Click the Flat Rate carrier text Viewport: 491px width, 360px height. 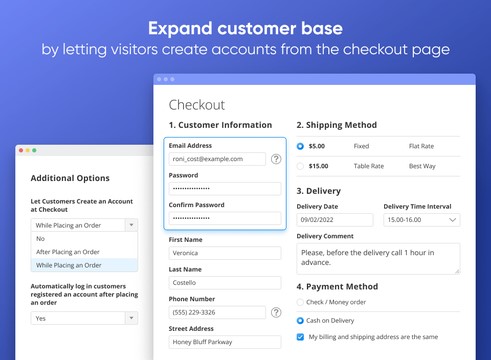[421, 146]
